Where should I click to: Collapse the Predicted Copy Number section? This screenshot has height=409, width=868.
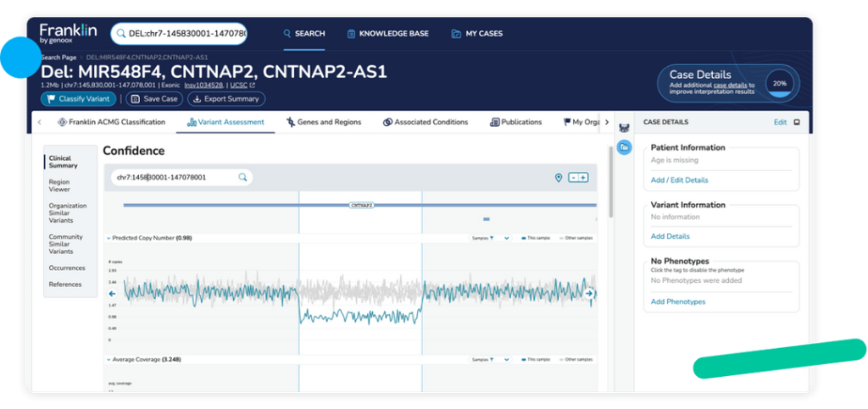click(x=108, y=238)
